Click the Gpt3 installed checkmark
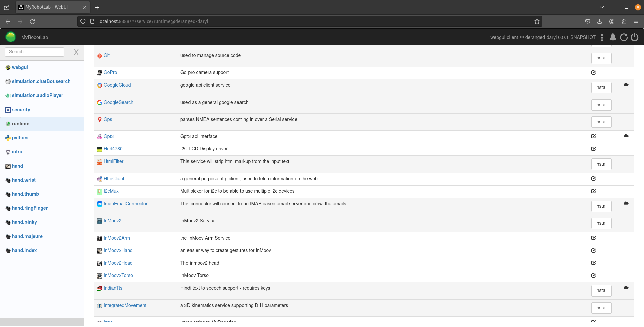Image resolution: width=644 pixels, height=327 pixels. coord(593,136)
